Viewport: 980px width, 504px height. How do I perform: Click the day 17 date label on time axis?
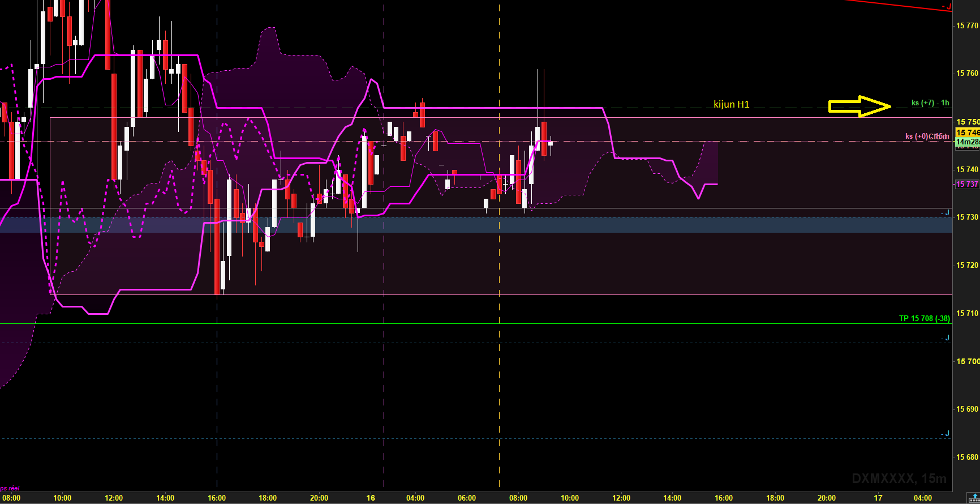(x=878, y=498)
